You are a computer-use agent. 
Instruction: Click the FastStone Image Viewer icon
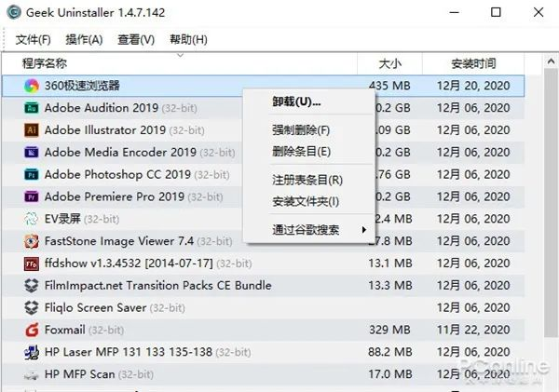(31, 241)
